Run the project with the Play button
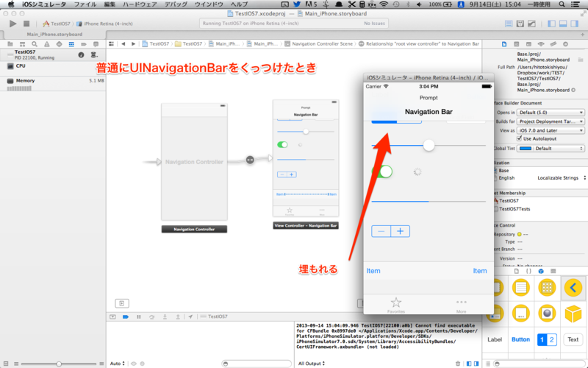The height and width of the screenshot is (368, 588). point(12,24)
